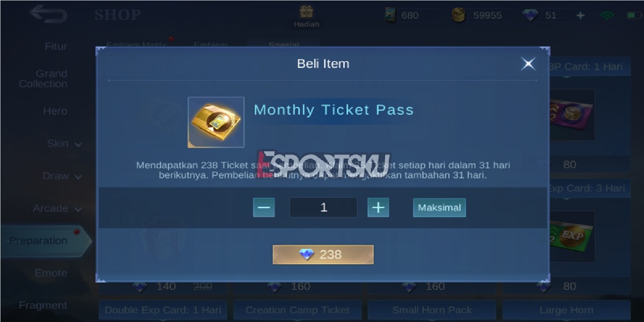Tap the plus icon to add diamonds

[x=580, y=15]
